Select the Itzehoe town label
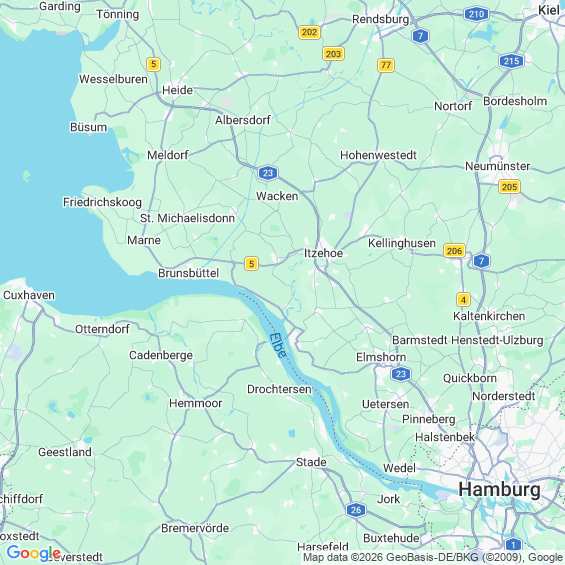 point(324,253)
